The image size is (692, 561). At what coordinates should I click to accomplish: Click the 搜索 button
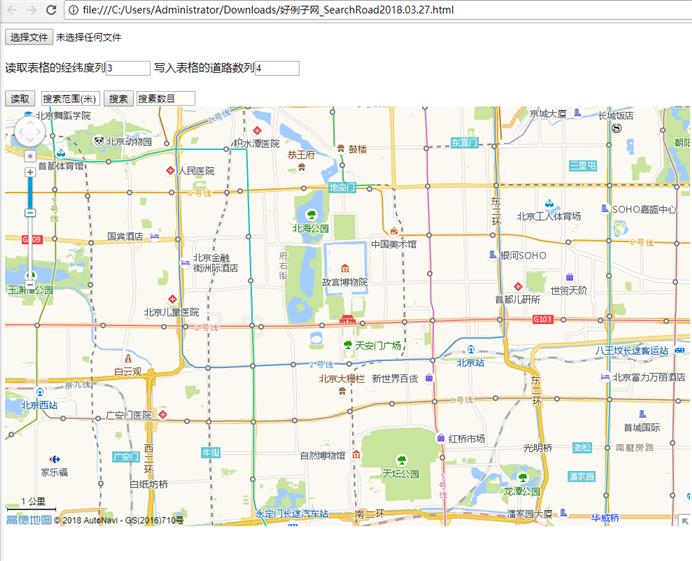pos(118,98)
